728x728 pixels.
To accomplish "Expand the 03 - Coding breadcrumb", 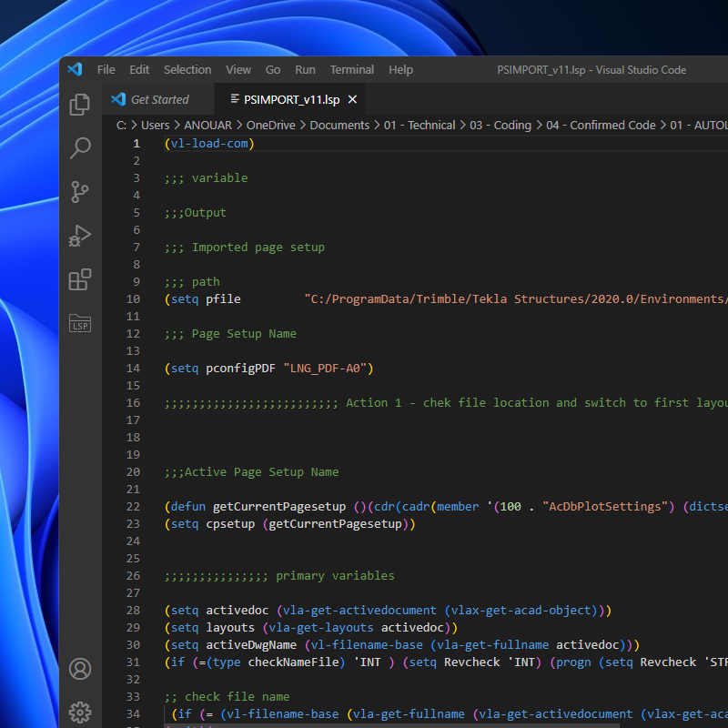I will click(500, 126).
